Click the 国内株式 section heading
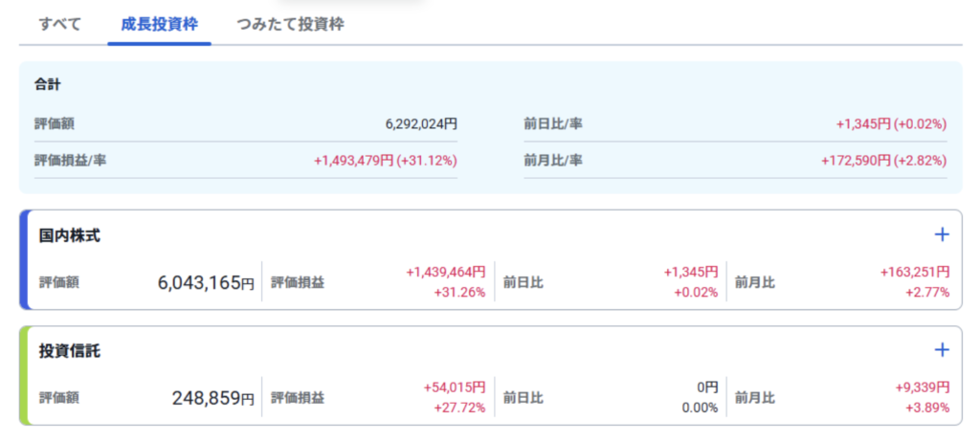This screenshot has width=980, height=441. pos(70,235)
